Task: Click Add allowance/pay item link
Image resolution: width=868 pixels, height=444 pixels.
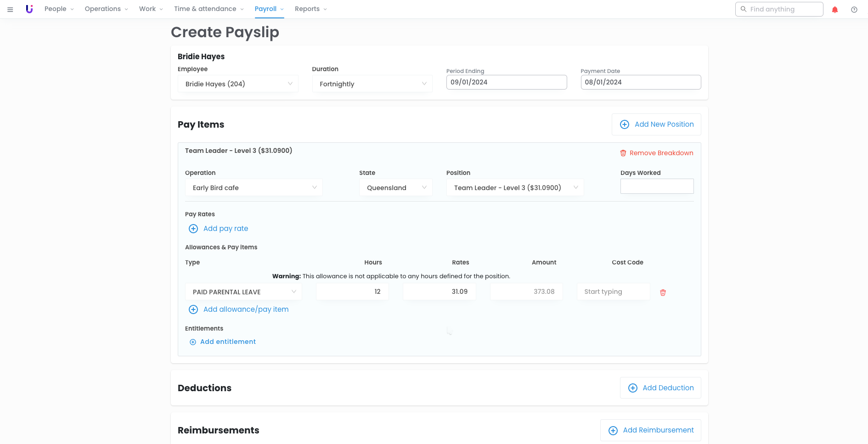Action: (246, 309)
